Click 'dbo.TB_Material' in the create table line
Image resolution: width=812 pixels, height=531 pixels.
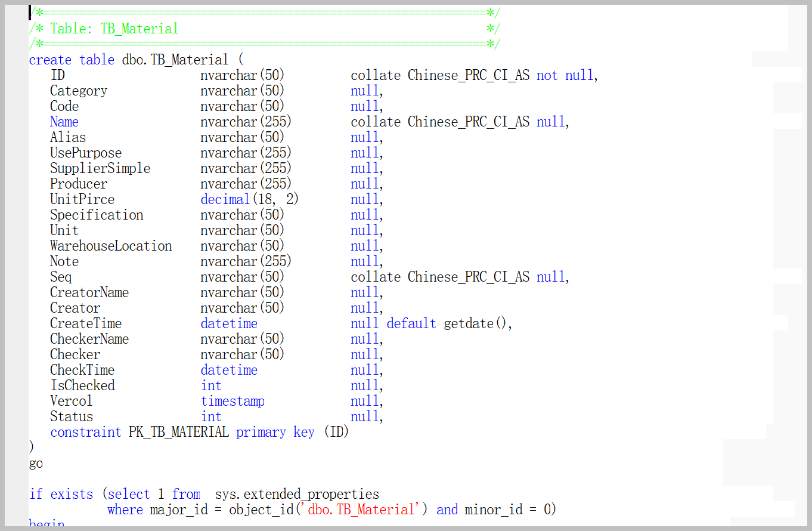pos(175,60)
